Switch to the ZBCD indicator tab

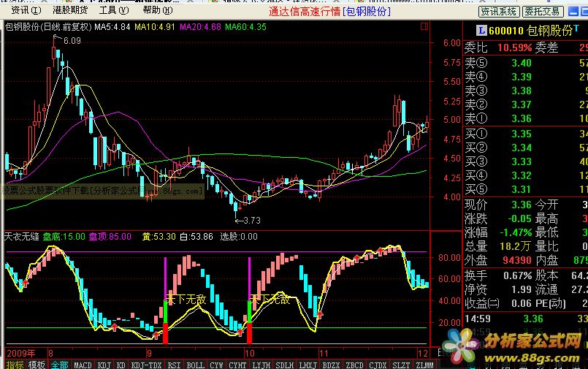coord(354,365)
